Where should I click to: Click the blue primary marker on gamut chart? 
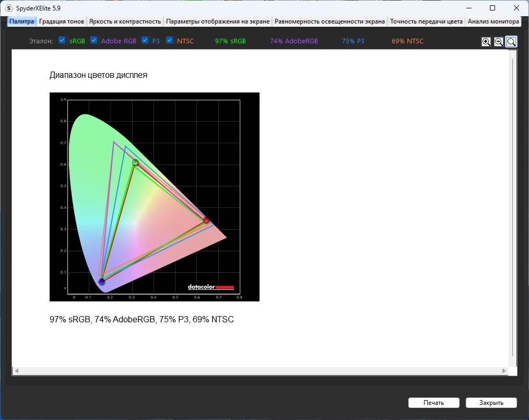(x=101, y=282)
